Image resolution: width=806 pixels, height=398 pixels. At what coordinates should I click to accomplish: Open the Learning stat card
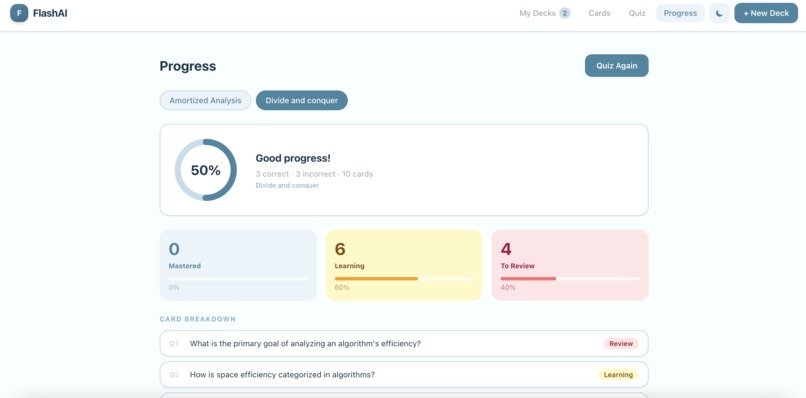click(404, 265)
